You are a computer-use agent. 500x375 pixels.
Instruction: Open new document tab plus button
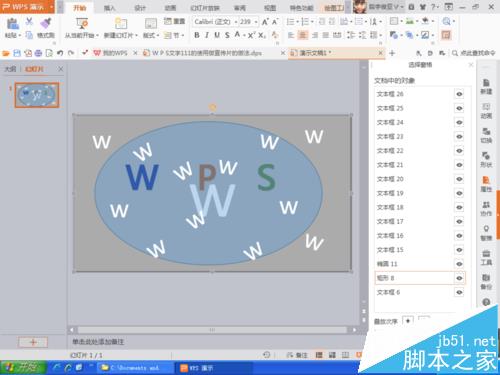click(x=392, y=53)
